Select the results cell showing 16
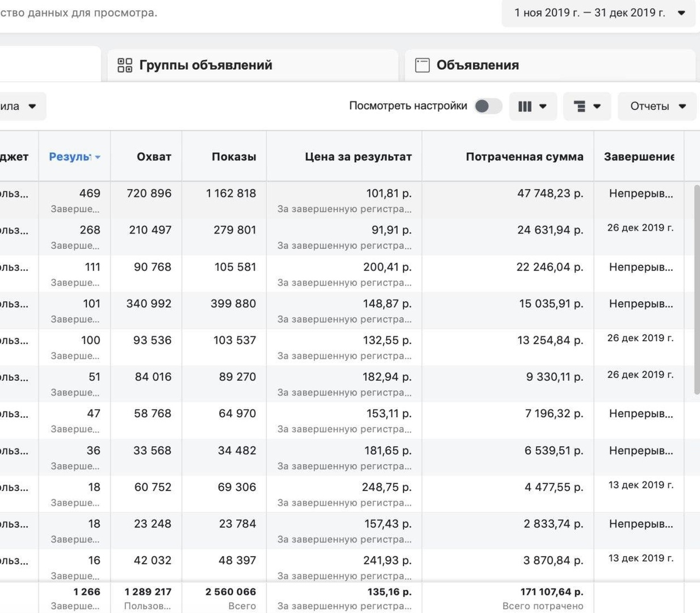Image resolution: width=700 pixels, height=613 pixels. coord(94,561)
